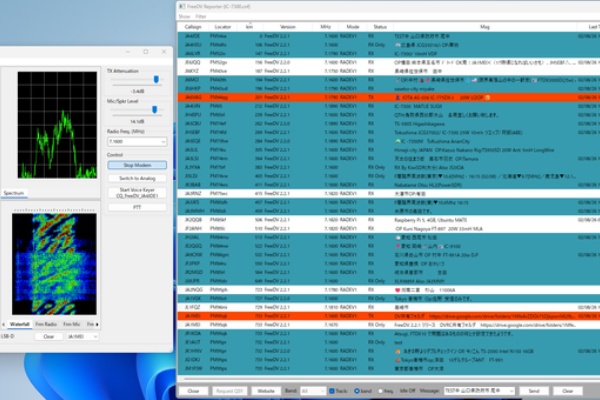Sort stations by the km column header
Screen dimensions: 600x400
click(249, 27)
